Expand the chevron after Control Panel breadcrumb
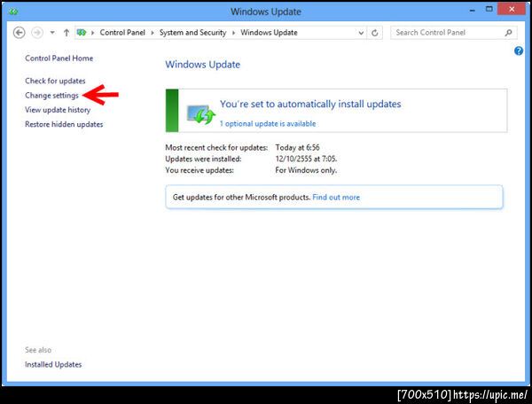This screenshot has width=532, height=404. point(153,33)
